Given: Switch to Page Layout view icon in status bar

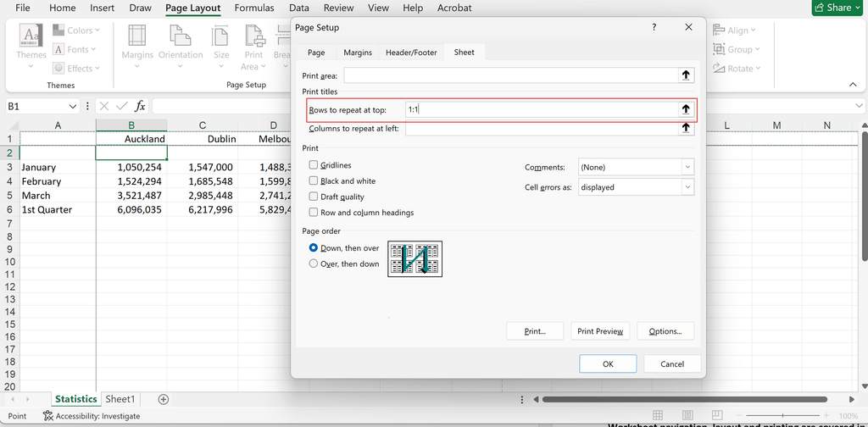Looking at the screenshot, I should pyautogui.click(x=687, y=415).
